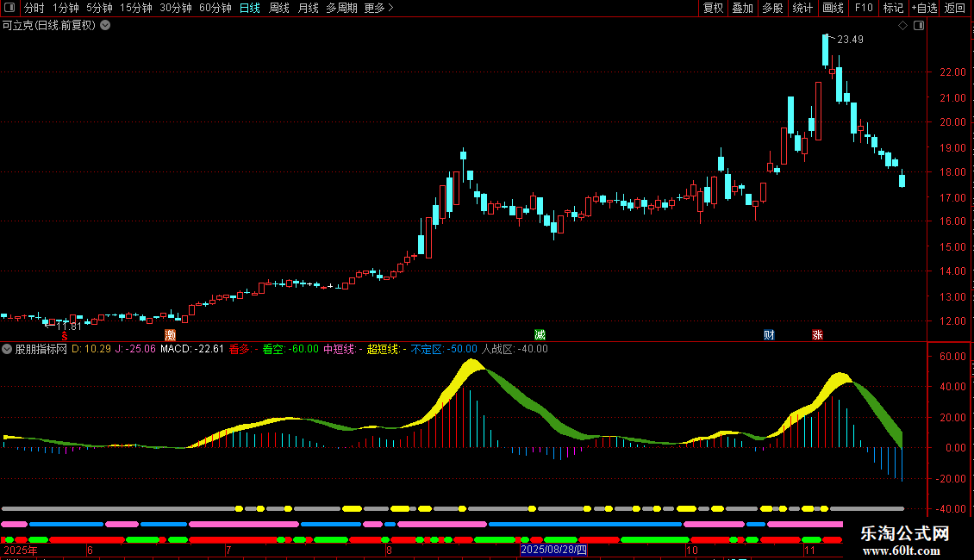This screenshot has width=974, height=560.
Task: Click the 看空: -60.00 label
Action: (x=290, y=350)
